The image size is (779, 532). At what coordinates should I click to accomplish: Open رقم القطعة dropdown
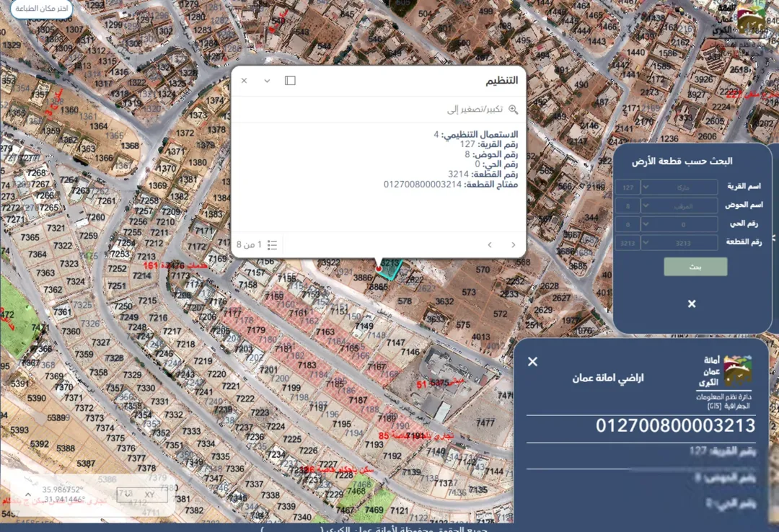pos(679,243)
